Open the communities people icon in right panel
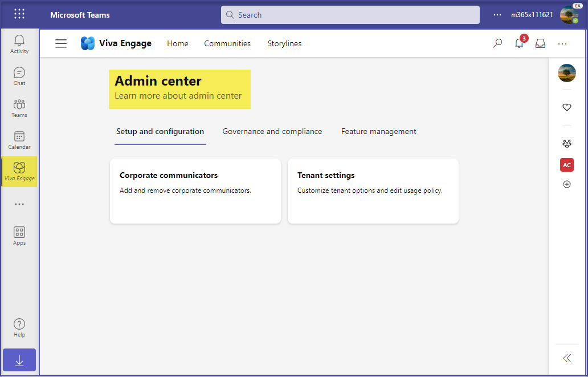The width and height of the screenshot is (588, 377). pyautogui.click(x=566, y=144)
